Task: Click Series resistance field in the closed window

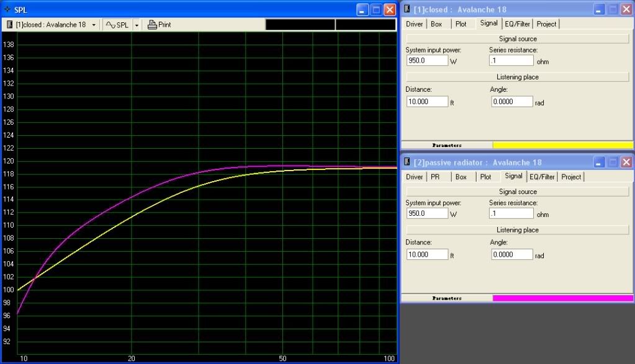Action: [x=511, y=60]
